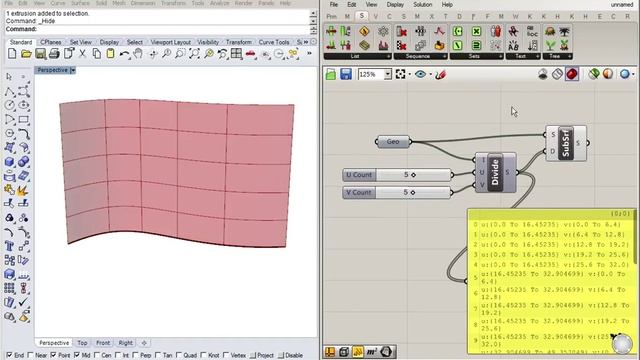This screenshot has width=640, height=360.
Task: Toggle the Point osnap checkbox
Action: 53,355
